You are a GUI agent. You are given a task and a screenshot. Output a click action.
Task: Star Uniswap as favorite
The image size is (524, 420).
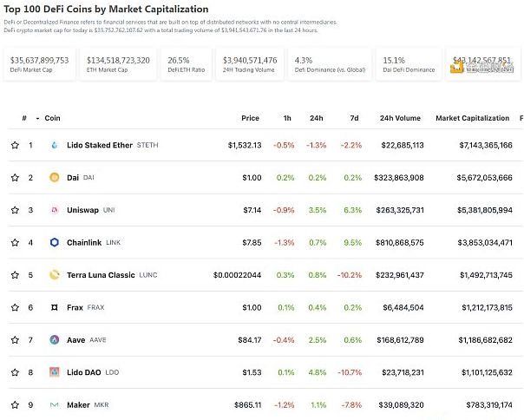coord(15,210)
